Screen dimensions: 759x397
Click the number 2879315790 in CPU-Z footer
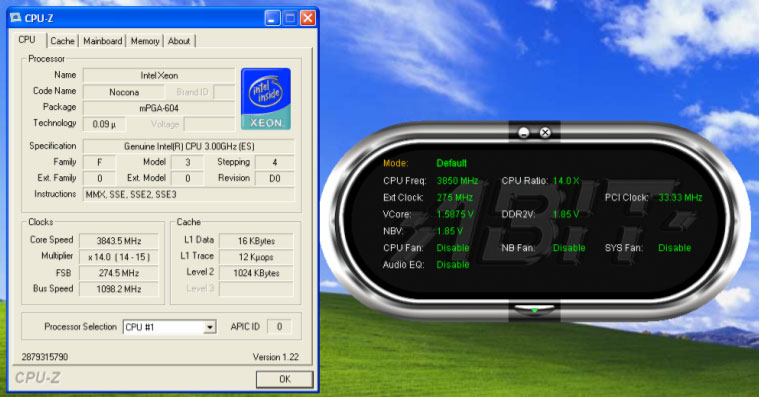coord(45,357)
